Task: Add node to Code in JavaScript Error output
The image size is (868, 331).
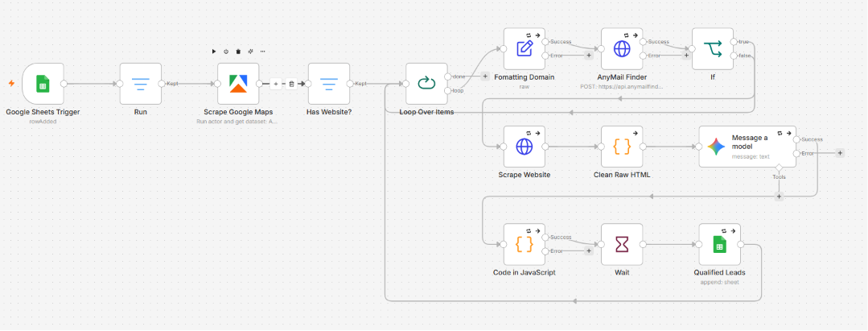Action: [x=588, y=250]
